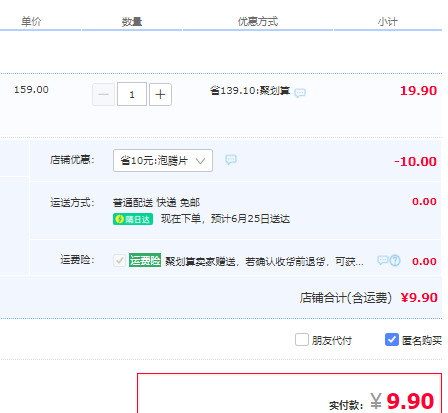The height and width of the screenshot is (413, 448).
Task: Click the comment bubble next to 店铺优惠 dropdown
Action: click(x=231, y=160)
